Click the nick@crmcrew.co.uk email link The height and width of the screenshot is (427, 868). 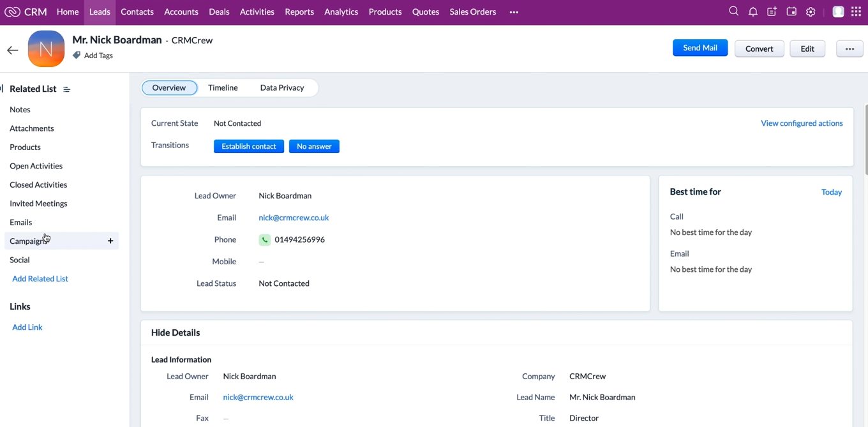[x=294, y=217]
